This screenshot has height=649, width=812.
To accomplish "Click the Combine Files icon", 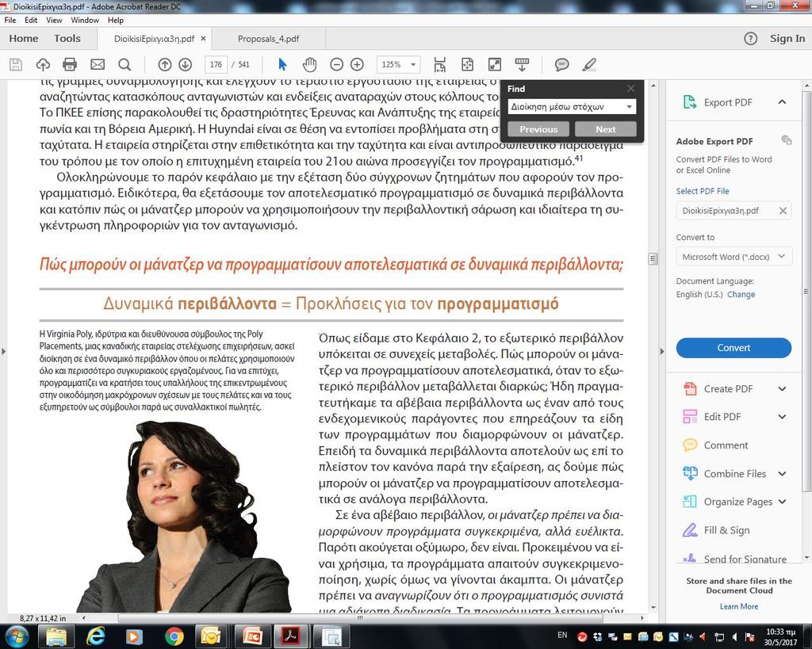I will coord(690,474).
